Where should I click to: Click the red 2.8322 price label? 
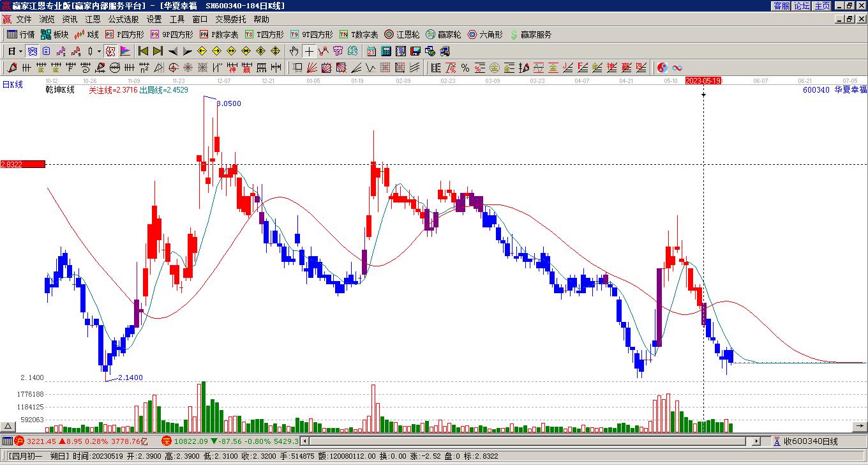(x=22, y=164)
